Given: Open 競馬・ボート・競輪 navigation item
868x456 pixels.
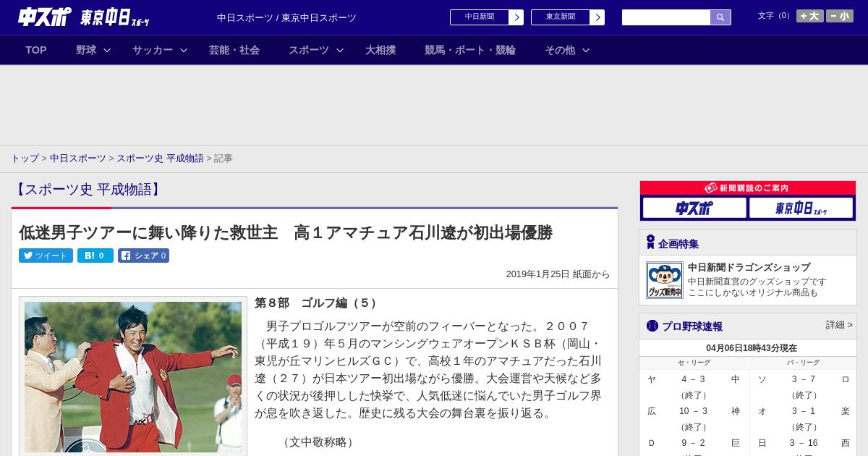Looking at the screenshot, I should (x=470, y=50).
